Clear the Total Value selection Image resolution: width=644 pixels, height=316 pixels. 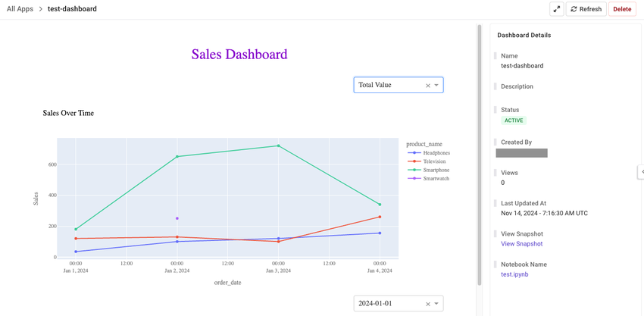click(427, 86)
